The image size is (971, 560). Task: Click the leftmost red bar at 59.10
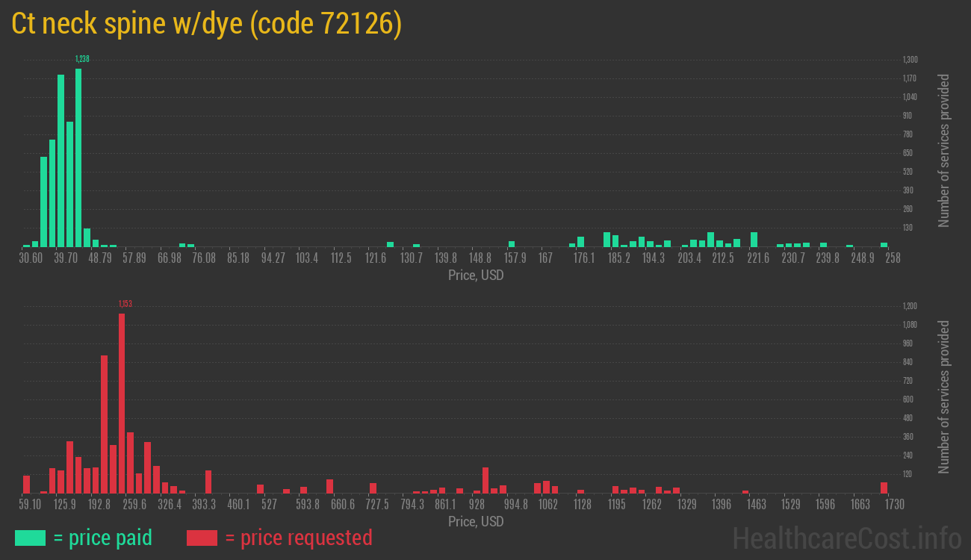[x=26, y=484]
